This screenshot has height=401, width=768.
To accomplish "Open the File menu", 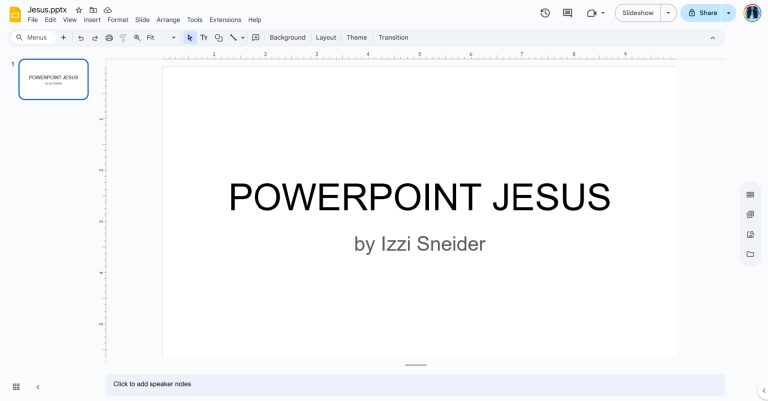I will [x=33, y=20].
